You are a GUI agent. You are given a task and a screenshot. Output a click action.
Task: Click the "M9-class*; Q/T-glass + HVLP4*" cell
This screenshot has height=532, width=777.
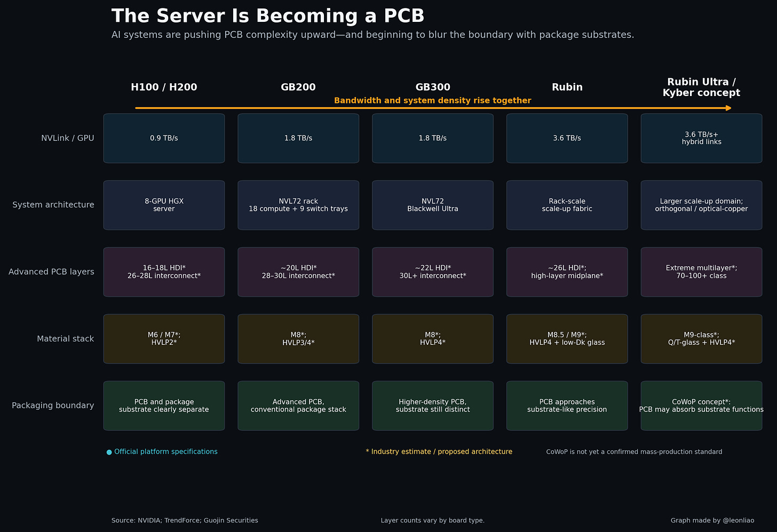(x=701, y=339)
